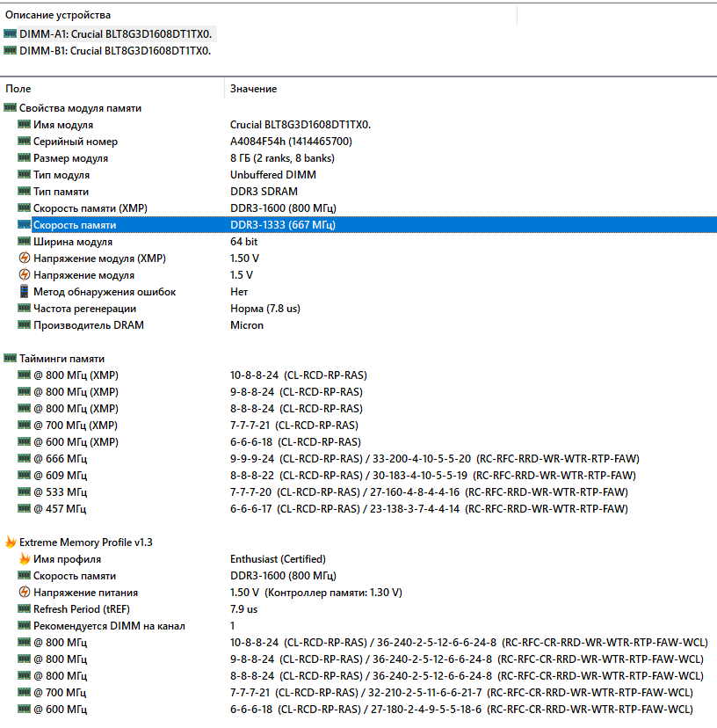This screenshot has width=717, height=728.
Task: Click the value 8 ГБ (2 ranks, 8 banks)
Action: [x=282, y=158]
